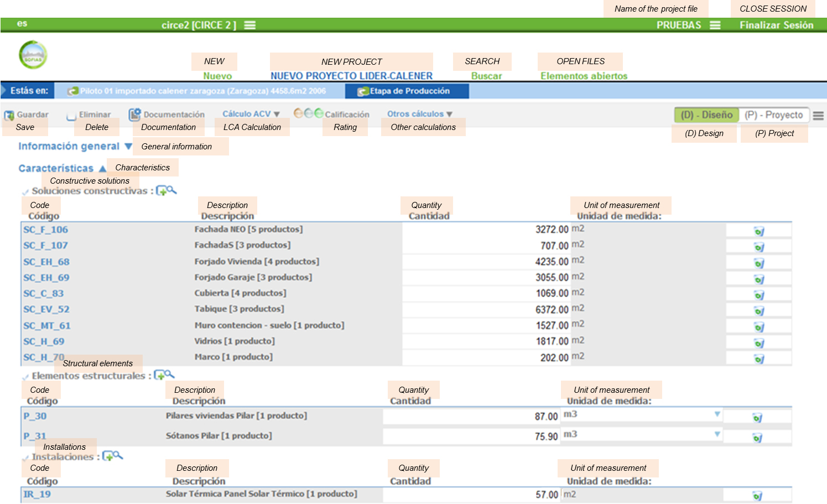Delete the SC_F_106 Fachada NEO row
This screenshot has width=827, height=504.
point(759,231)
